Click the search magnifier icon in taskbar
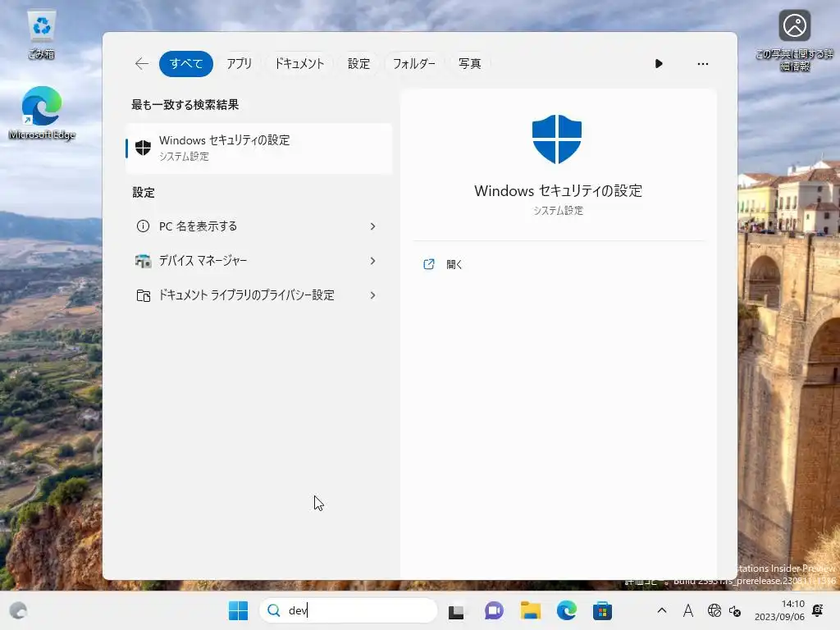 coord(274,610)
